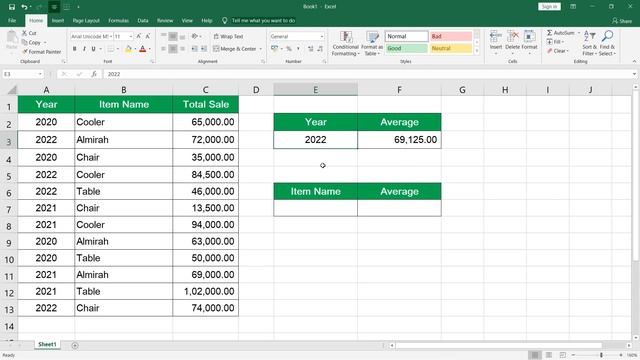Cut the selected cell
Image resolution: width=640 pixels, height=360 pixels.
29,33
